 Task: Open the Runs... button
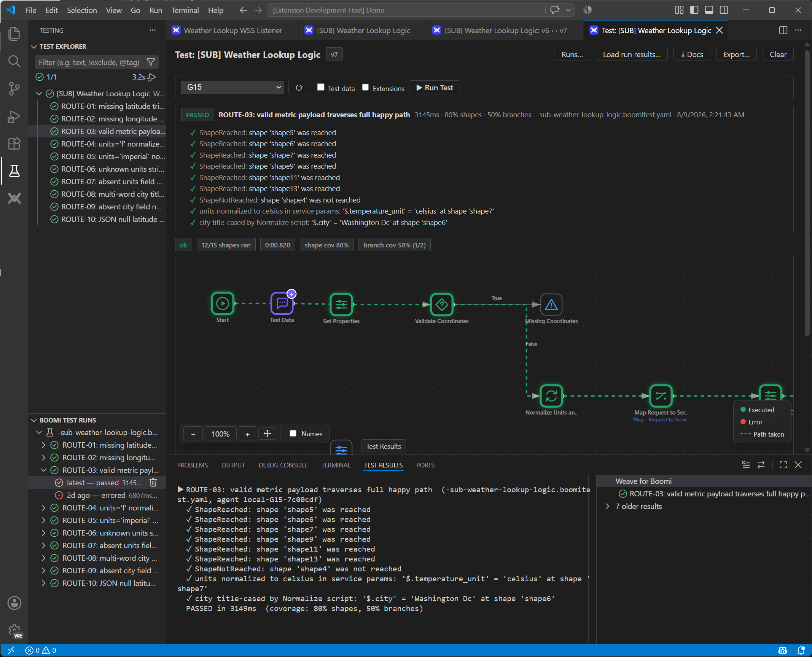tap(572, 54)
